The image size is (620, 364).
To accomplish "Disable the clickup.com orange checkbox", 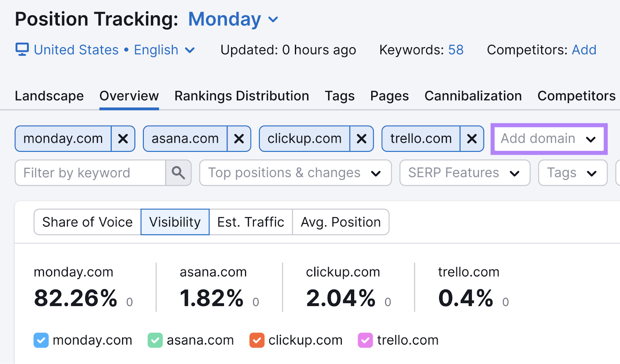I will click(x=257, y=340).
